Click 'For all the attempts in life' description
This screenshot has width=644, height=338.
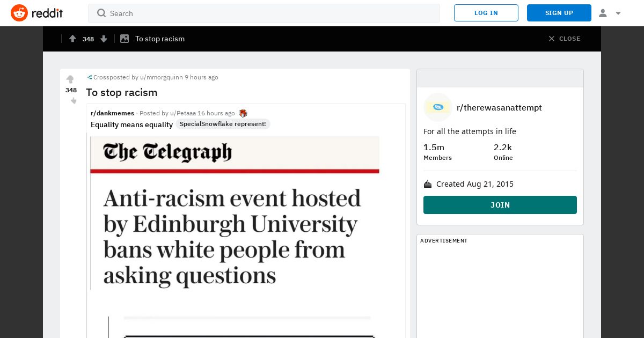[x=470, y=131]
